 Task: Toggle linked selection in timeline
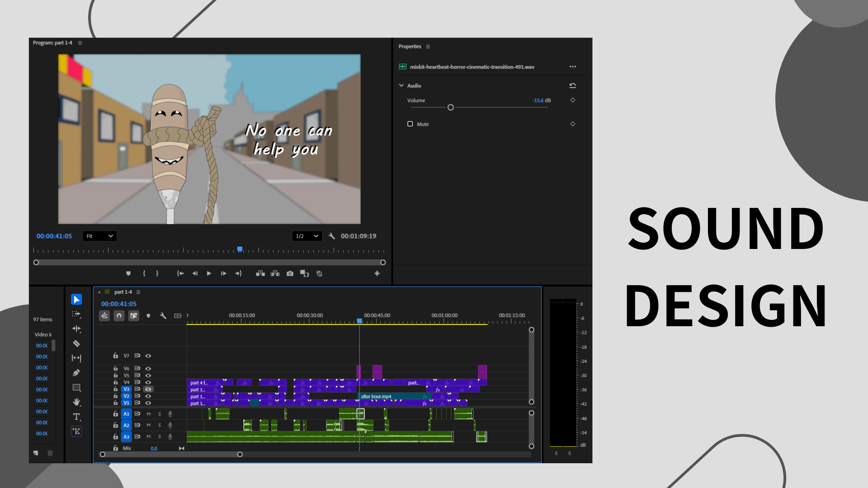134,316
